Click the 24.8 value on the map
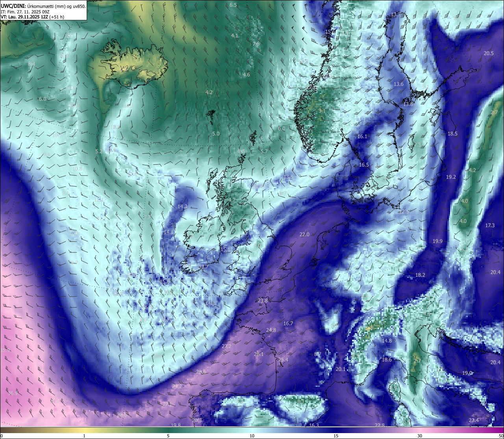Viewport: 504px width, 439px height. pyautogui.click(x=271, y=330)
